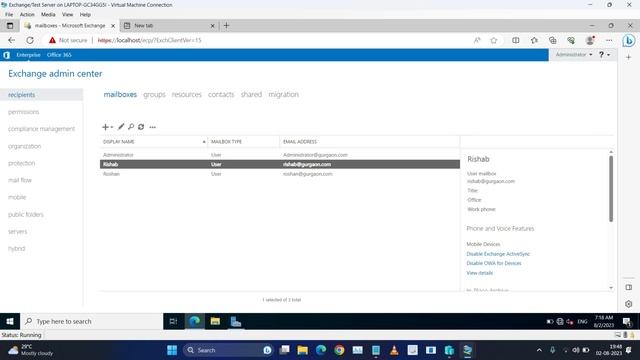640x360 pixels.
Task: Open File Explorer in the guest VM taskbar
Action: point(215,321)
